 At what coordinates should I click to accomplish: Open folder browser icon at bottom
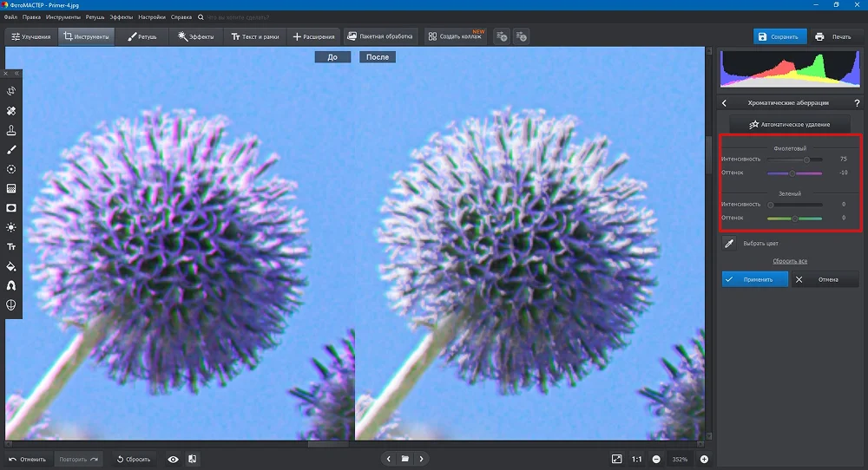pyautogui.click(x=405, y=459)
